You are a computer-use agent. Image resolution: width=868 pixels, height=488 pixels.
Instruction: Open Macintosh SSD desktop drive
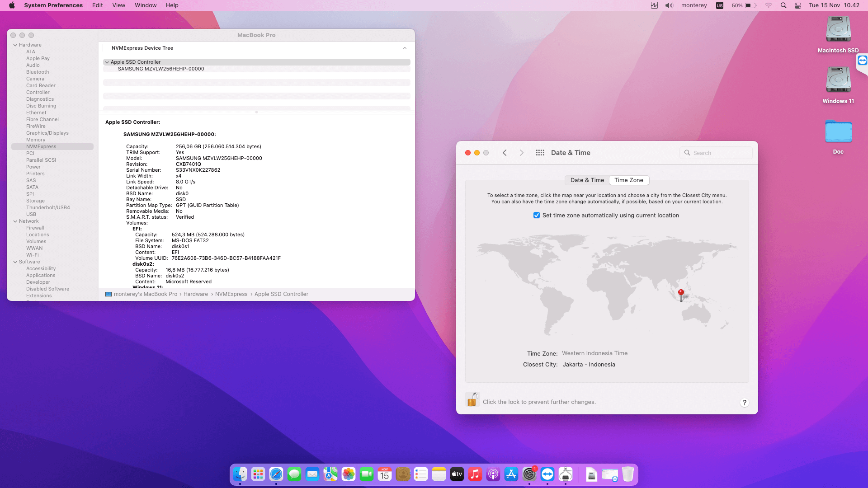(x=838, y=35)
